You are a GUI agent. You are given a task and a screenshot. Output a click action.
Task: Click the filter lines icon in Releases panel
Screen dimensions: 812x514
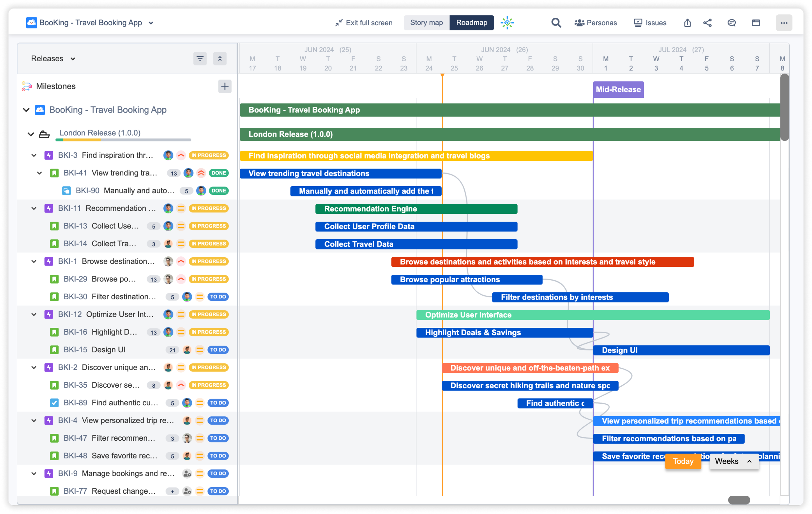pyautogui.click(x=200, y=59)
